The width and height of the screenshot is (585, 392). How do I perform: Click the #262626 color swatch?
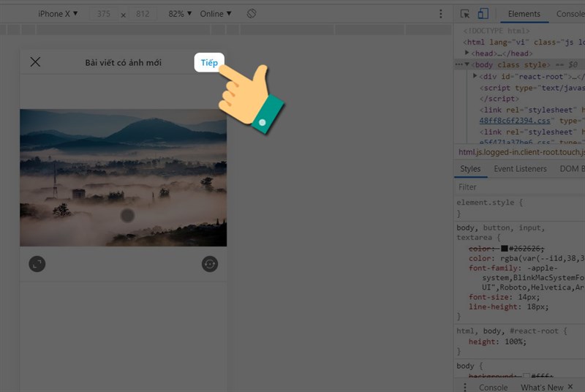(504, 249)
